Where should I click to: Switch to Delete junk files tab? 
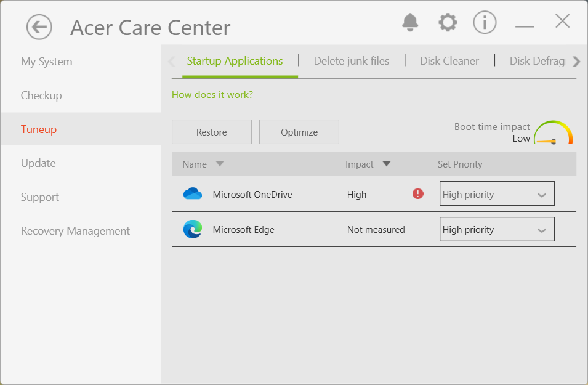pyautogui.click(x=352, y=61)
